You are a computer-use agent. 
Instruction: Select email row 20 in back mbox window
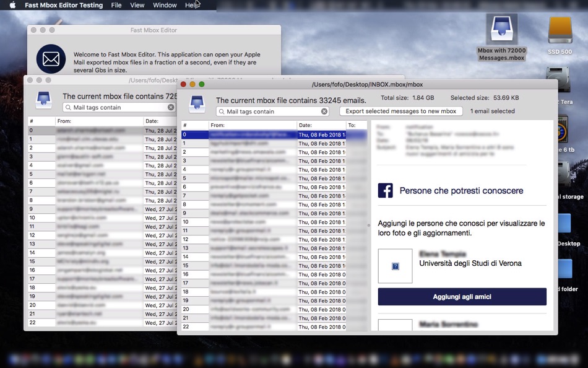(102, 305)
